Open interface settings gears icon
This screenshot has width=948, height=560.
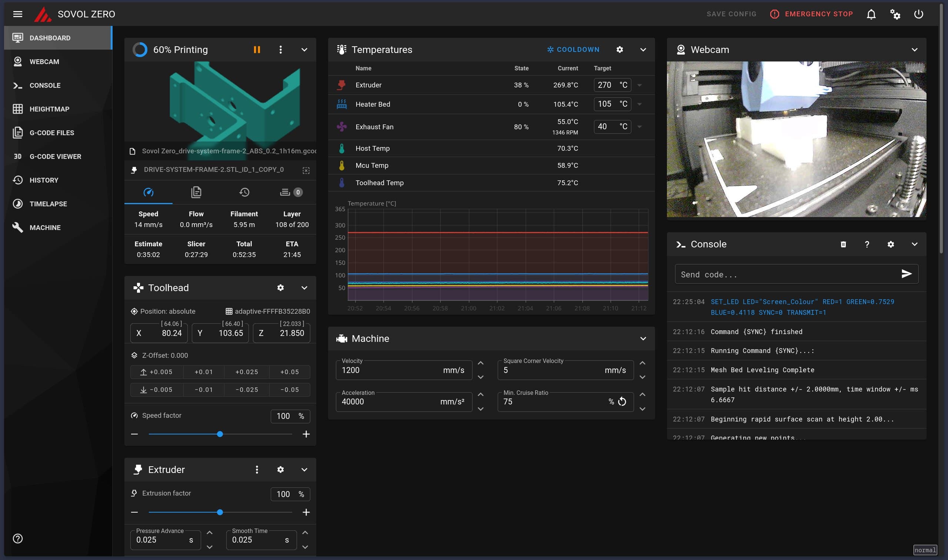[895, 14]
